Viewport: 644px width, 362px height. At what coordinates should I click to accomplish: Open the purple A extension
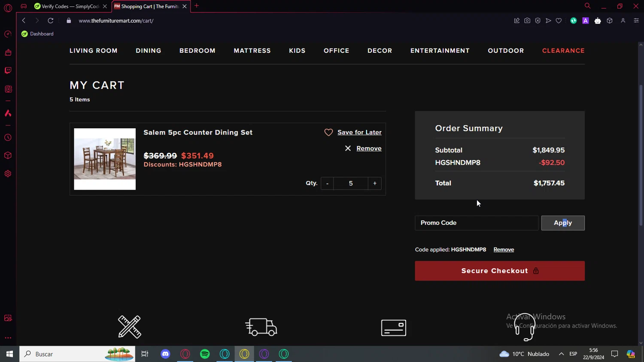pyautogui.click(x=586, y=21)
